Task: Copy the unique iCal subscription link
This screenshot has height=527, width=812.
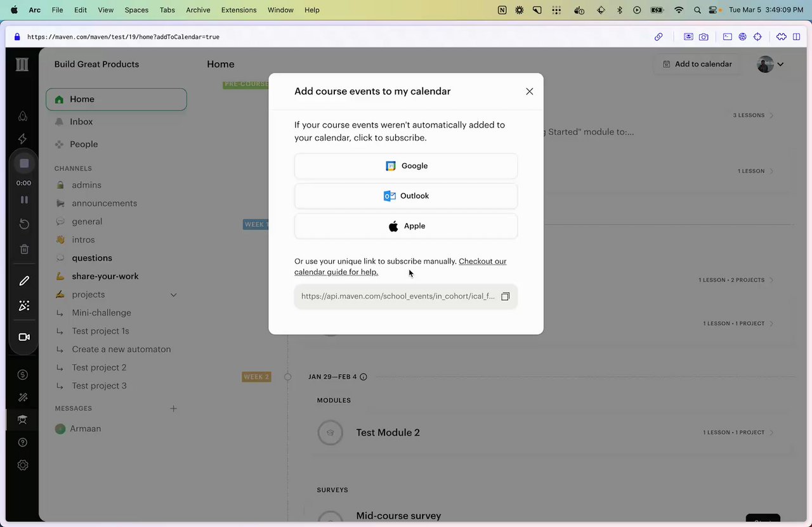Action: pyautogui.click(x=506, y=296)
